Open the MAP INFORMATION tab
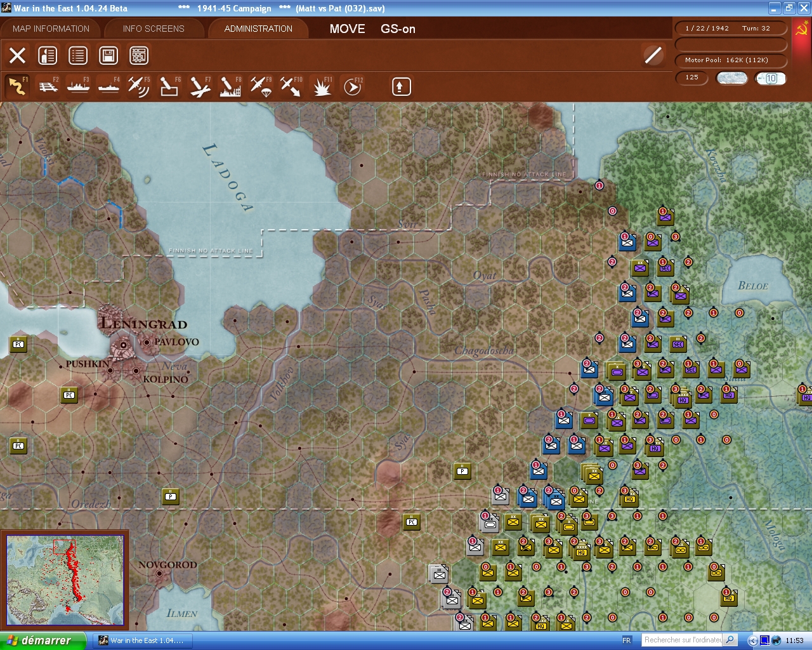 click(x=51, y=29)
